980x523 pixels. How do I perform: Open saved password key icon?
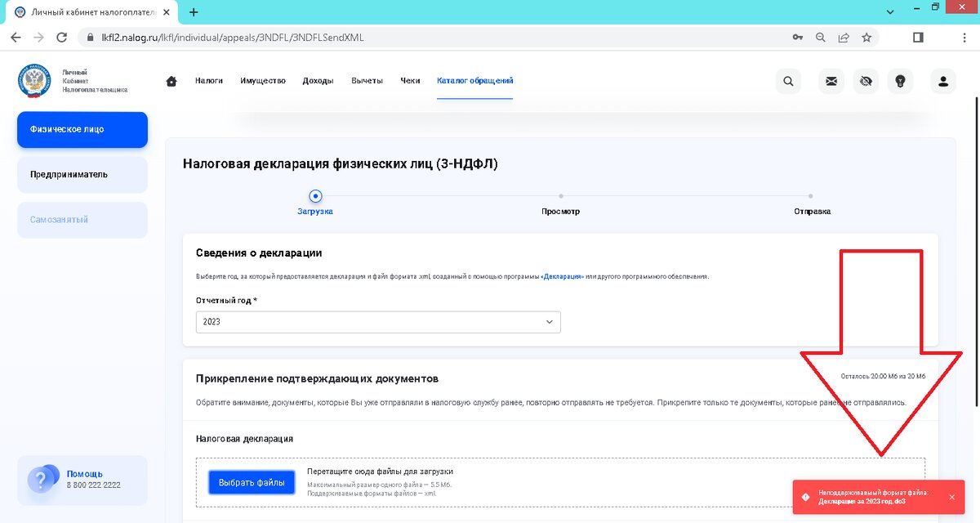click(798, 38)
